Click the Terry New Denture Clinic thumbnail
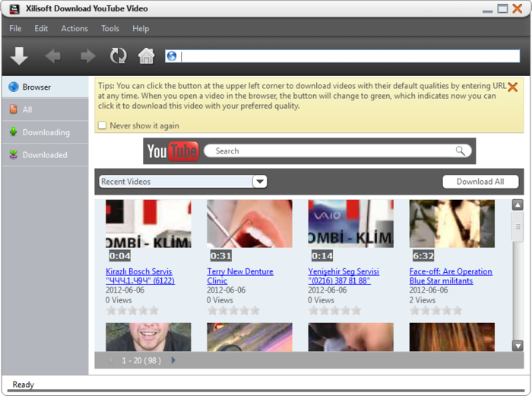 [x=249, y=223]
